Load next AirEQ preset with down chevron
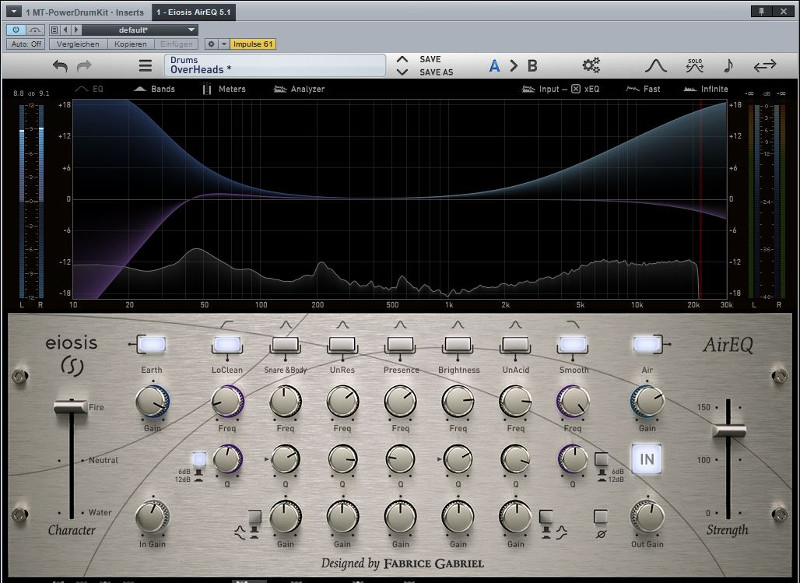 [x=402, y=72]
